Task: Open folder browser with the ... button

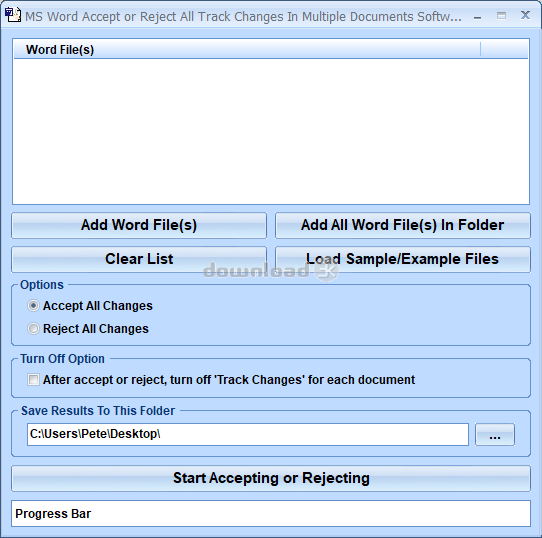Action: pos(495,435)
